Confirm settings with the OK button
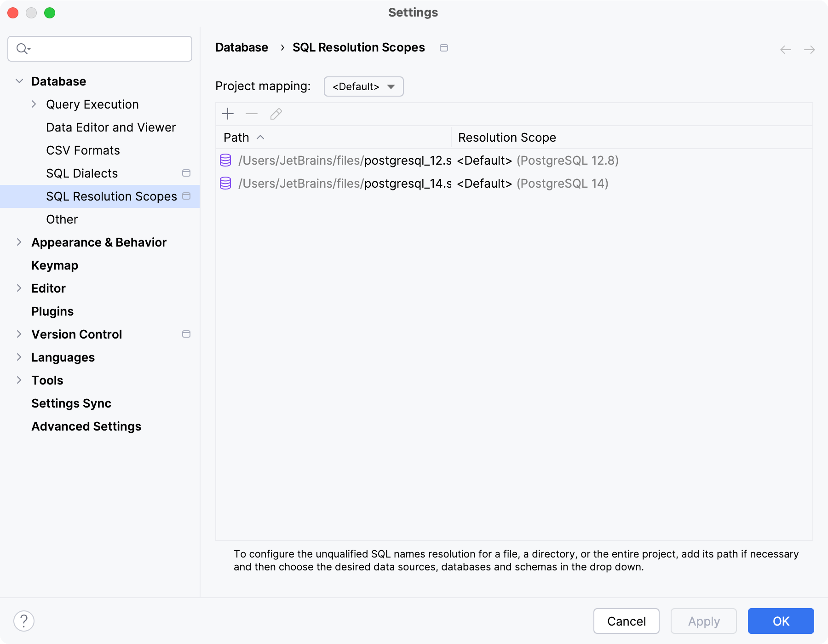The height and width of the screenshot is (644, 828). (x=781, y=621)
